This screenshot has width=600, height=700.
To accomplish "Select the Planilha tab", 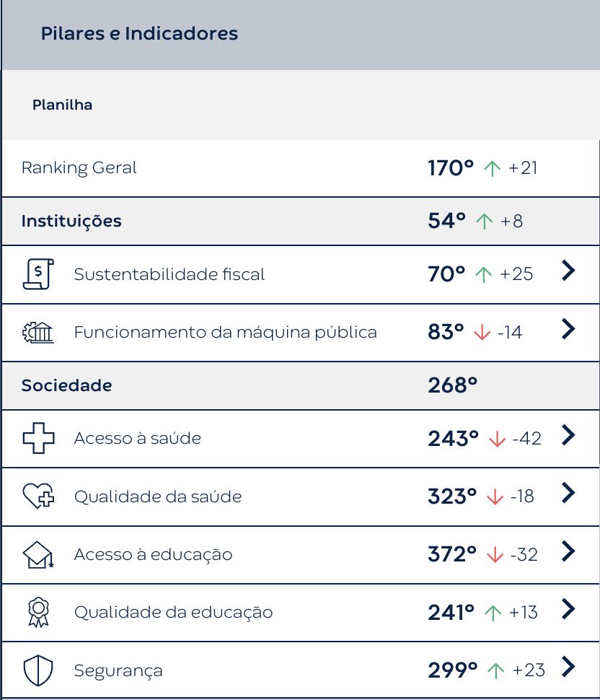I will (62, 105).
